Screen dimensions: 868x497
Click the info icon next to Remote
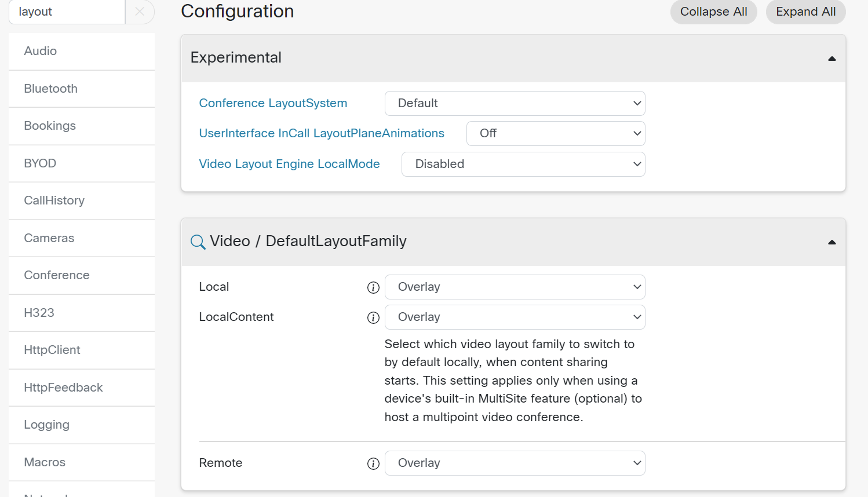pos(373,463)
